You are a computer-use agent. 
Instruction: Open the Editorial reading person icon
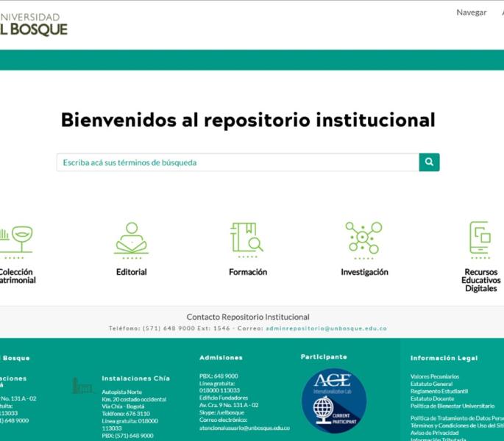tap(131, 239)
